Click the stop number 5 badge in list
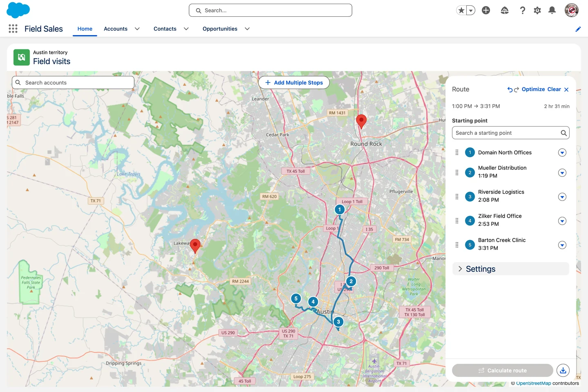This screenshot has width=588, height=392. [470, 245]
